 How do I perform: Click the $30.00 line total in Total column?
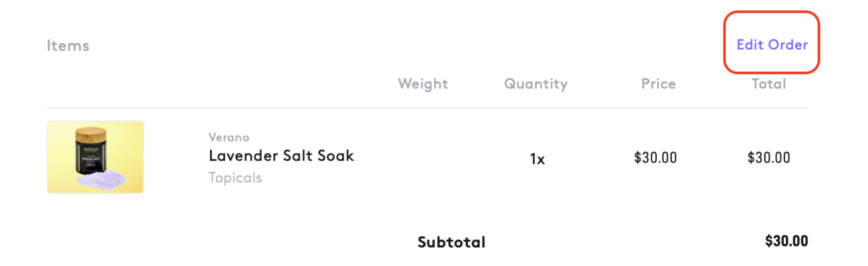[768, 158]
